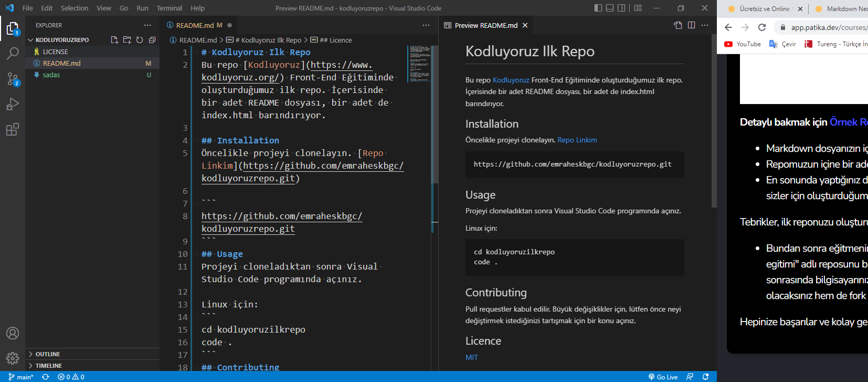The width and height of the screenshot is (868, 382).
Task: Open Source Control view with badge 2
Action: (x=13, y=79)
